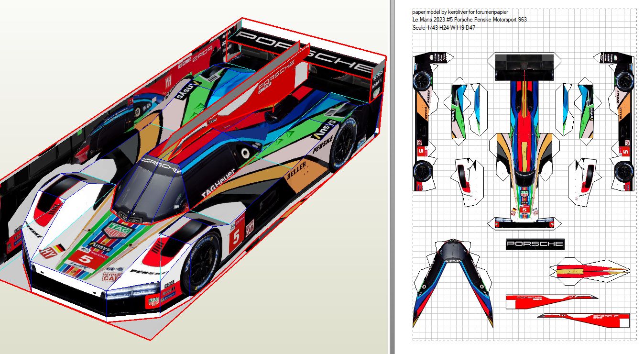Select the front splitter piece below central body

point(524,223)
